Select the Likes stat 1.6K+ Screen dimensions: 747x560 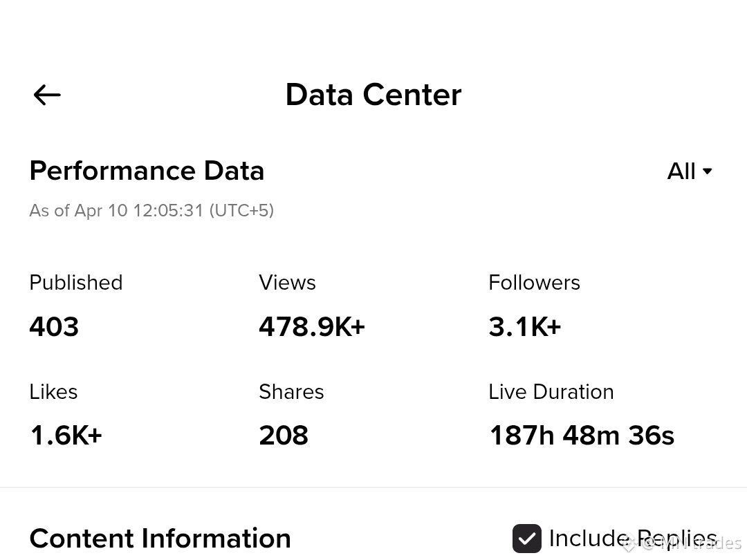66,436
